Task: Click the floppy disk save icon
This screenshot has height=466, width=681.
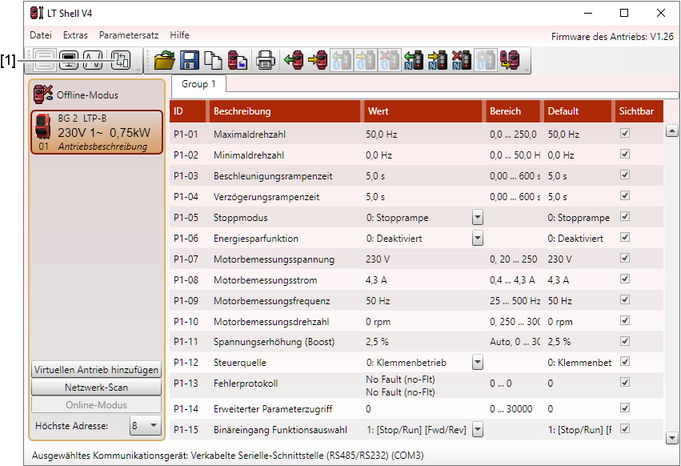Action: [x=189, y=61]
